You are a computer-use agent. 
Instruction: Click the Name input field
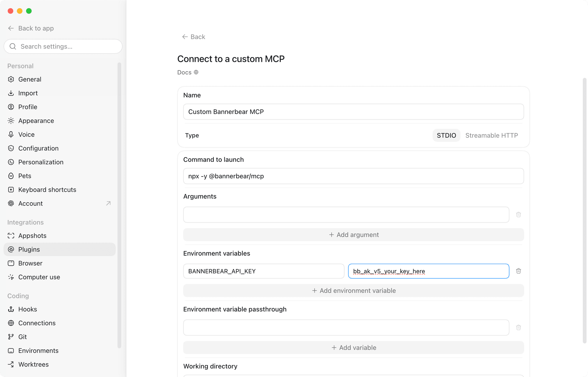[353, 112]
